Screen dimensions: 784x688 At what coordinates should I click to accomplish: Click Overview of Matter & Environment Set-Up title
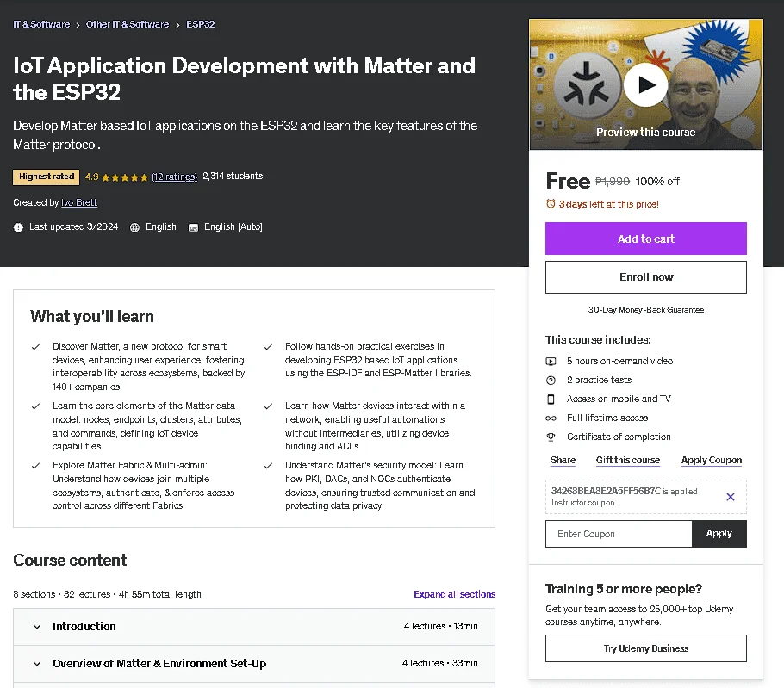tap(159, 664)
